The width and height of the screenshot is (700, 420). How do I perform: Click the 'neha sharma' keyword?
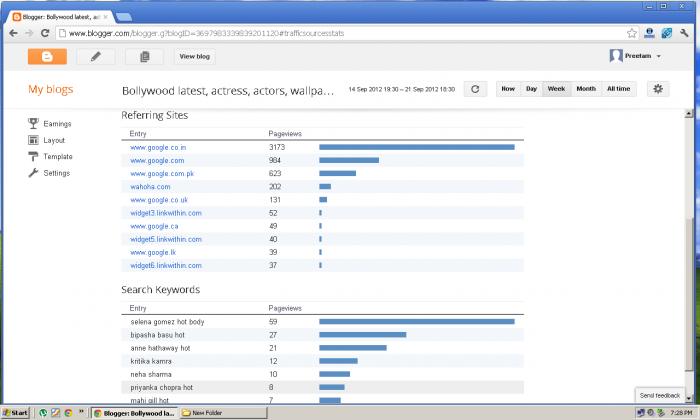coord(151,374)
